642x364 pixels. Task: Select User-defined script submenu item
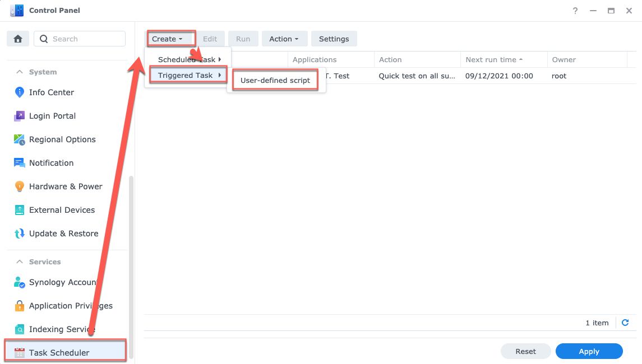[x=275, y=80]
